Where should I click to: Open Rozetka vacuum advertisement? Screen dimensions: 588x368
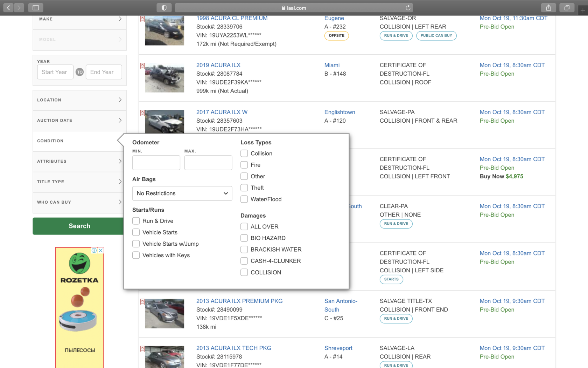click(x=79, y=308)
